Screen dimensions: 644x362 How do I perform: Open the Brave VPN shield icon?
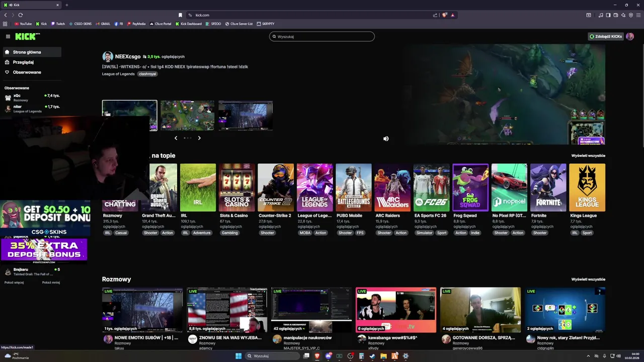tap(631, 15)
